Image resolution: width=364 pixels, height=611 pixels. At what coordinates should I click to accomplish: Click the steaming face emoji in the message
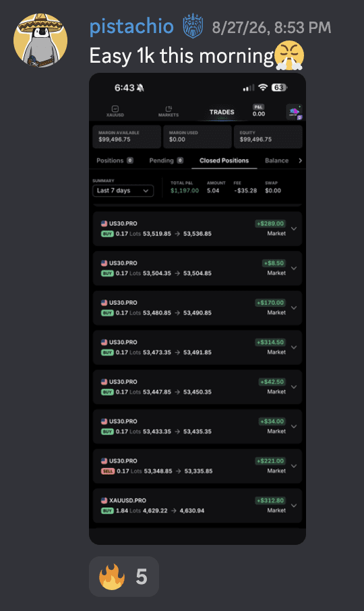289,55
